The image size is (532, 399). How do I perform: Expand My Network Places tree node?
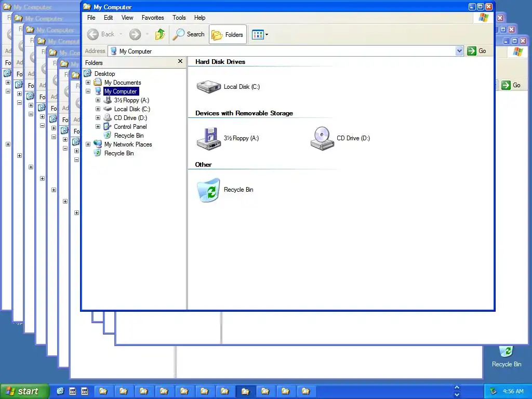click(x=88, y=144)
